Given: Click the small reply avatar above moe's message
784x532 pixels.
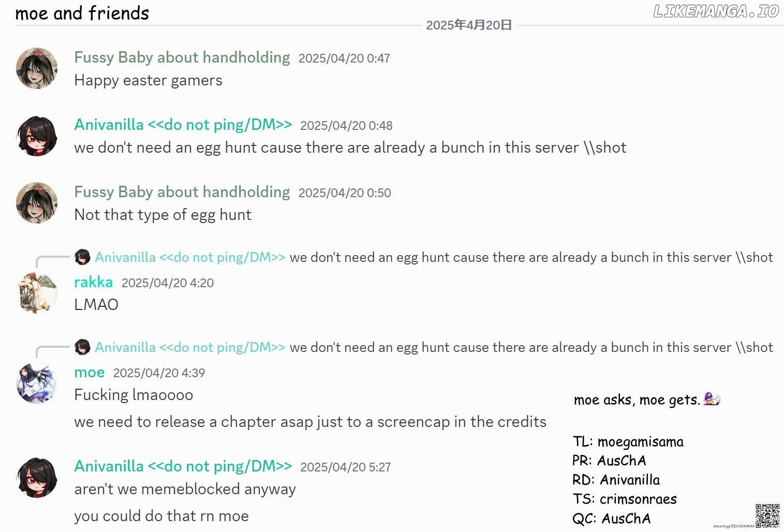Looking at the screenshot, I should (x=82, y=347).
